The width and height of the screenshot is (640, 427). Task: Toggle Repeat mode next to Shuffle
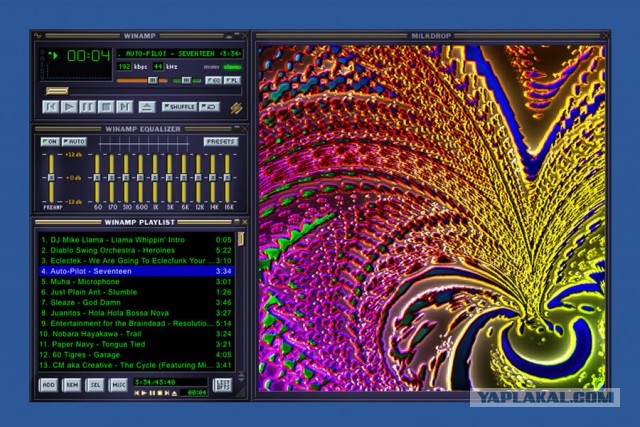pos(209,107)
